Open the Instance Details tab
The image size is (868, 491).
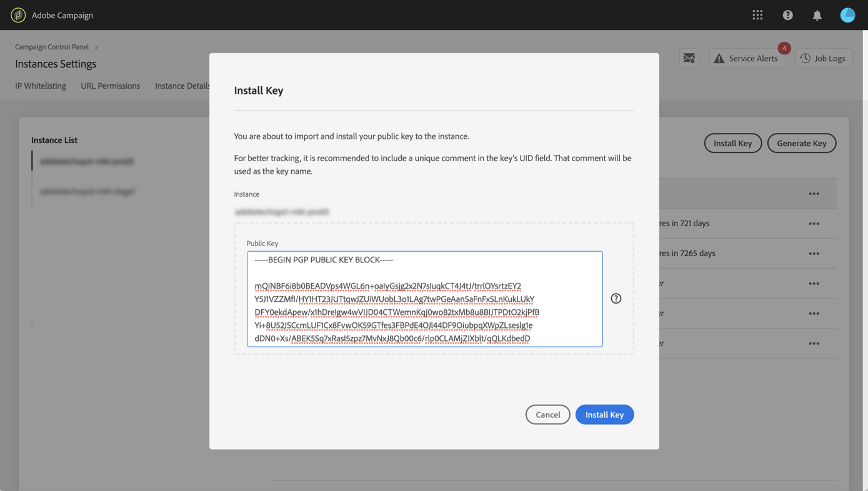click(182, 86)
